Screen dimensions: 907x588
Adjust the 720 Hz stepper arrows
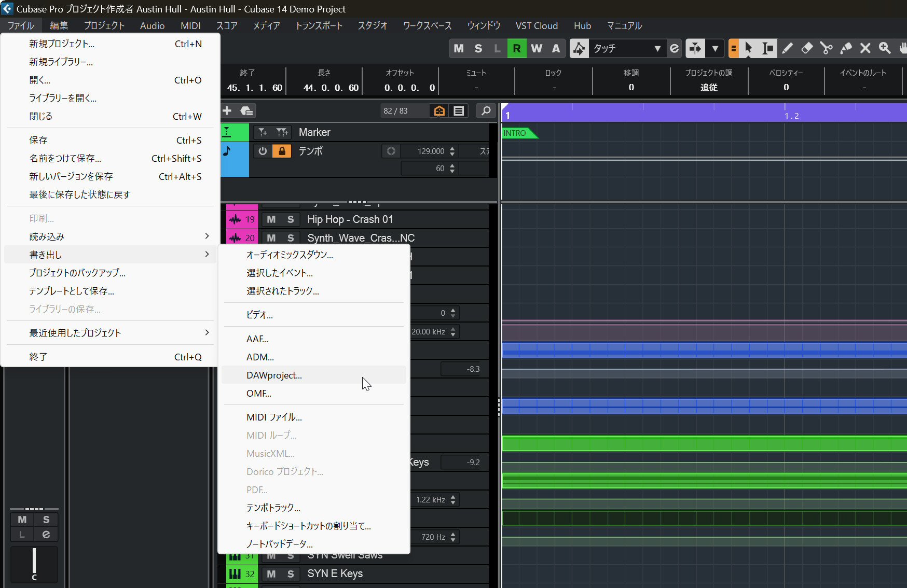453,537
